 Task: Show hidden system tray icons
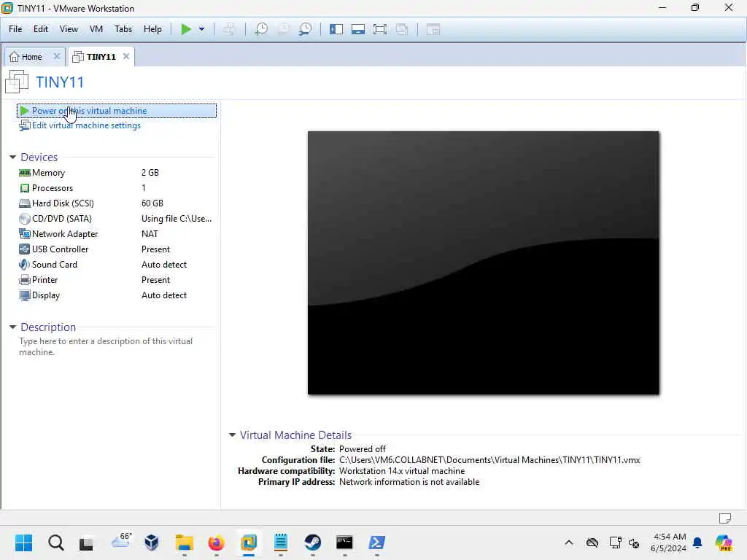click(569, 542)
